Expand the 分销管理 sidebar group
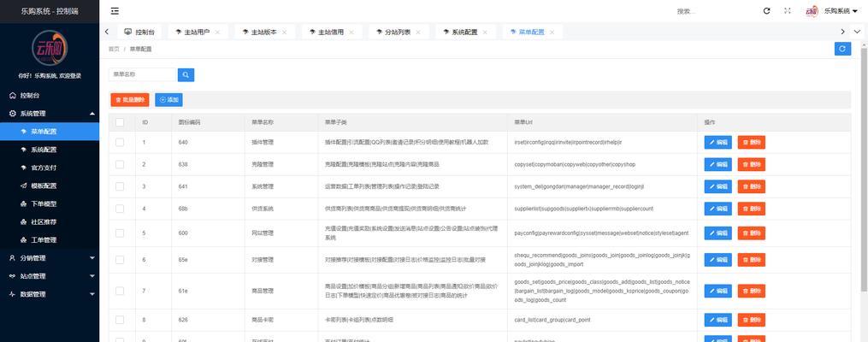 coord(50,258)
